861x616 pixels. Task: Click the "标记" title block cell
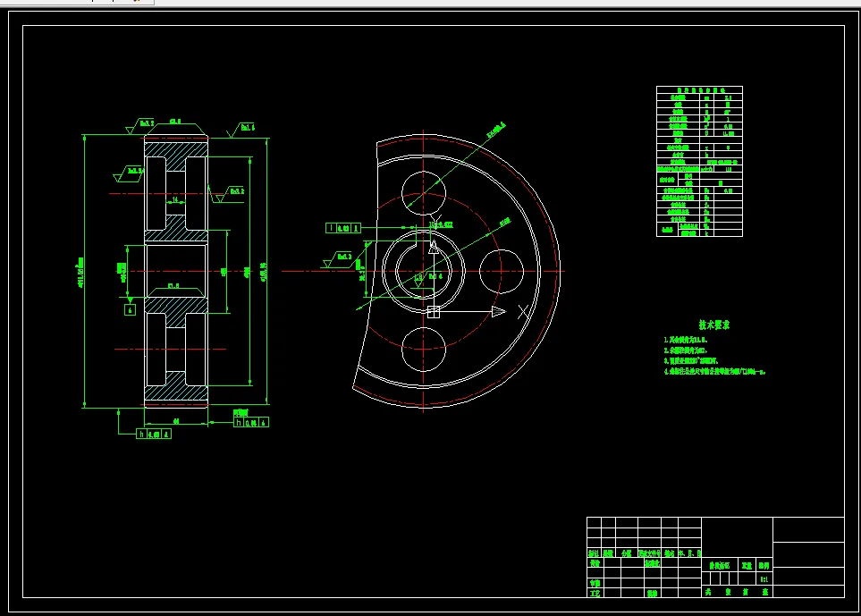pos(595,553)
